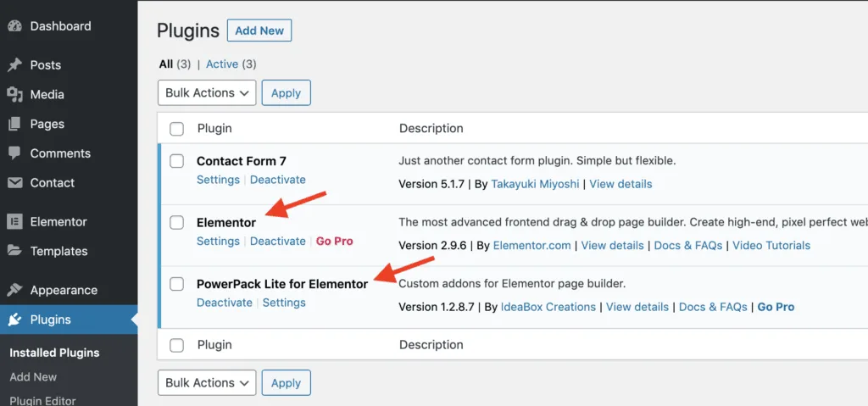868x406 pixels.
Task: Click PowerPack Lite for Elementor plugin name
Action: click(282, 284)
